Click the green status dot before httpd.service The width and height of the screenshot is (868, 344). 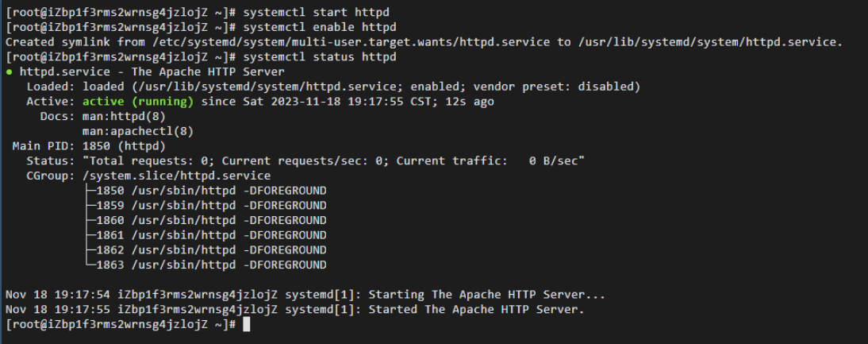coord(9,72)
